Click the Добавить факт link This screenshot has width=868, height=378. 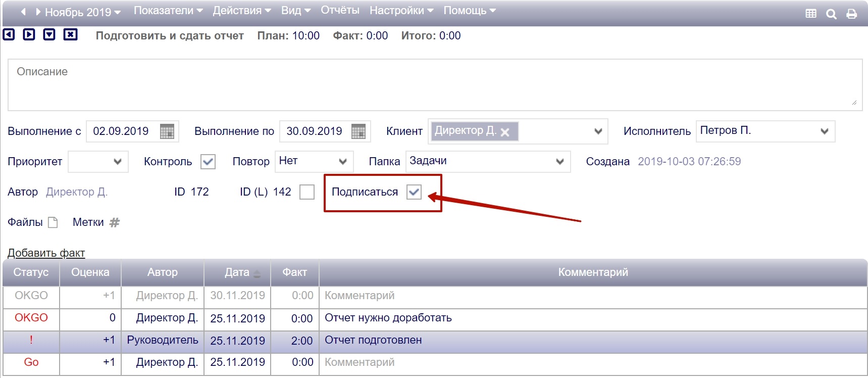[46, 253]
